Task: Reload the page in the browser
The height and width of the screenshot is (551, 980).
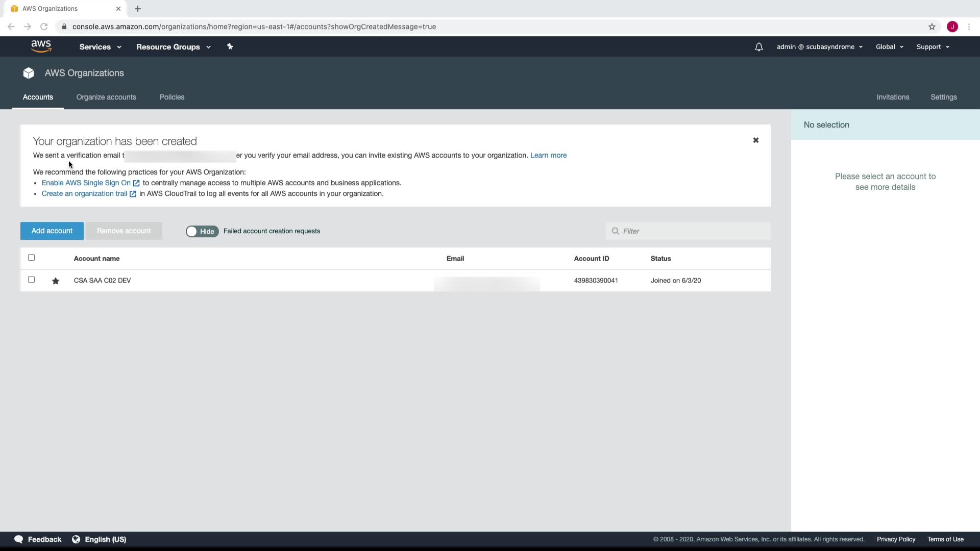Action: [44, 27]
